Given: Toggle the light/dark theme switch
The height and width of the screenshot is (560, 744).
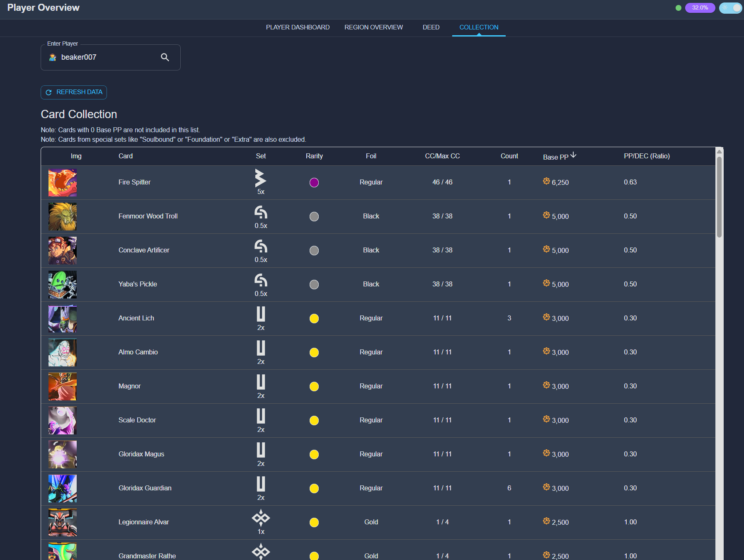Looking at the screenshot, I should (730, 8).
